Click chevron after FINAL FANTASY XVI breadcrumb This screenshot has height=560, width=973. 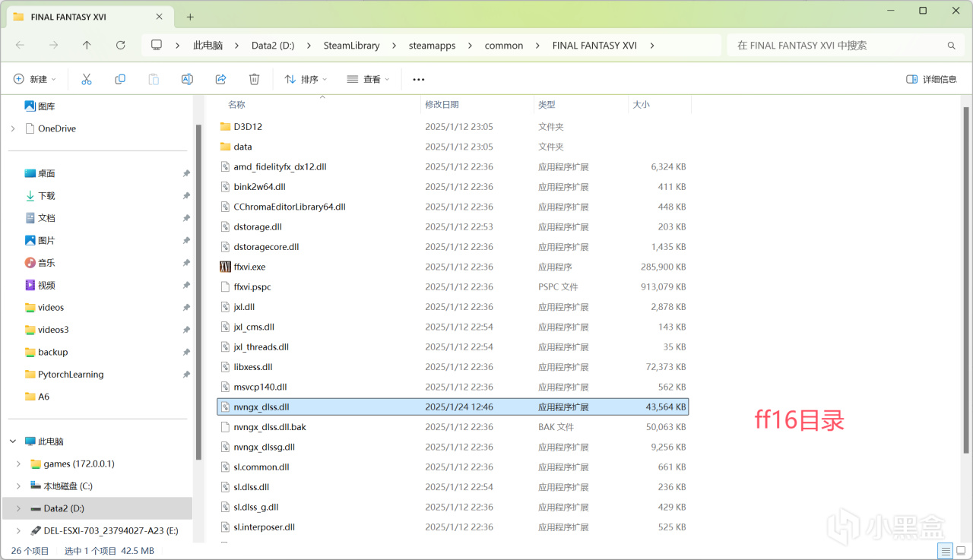tap(651, 46)
